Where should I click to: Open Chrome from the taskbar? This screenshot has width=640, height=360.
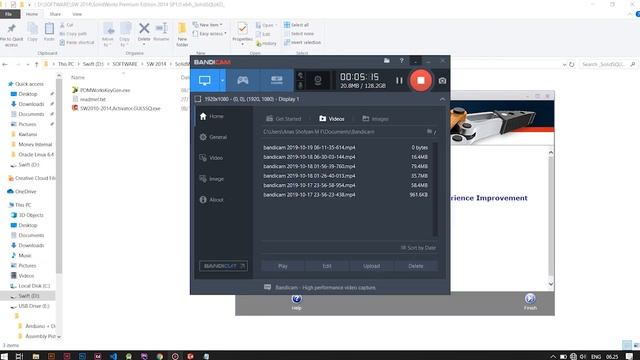[160, 356]
